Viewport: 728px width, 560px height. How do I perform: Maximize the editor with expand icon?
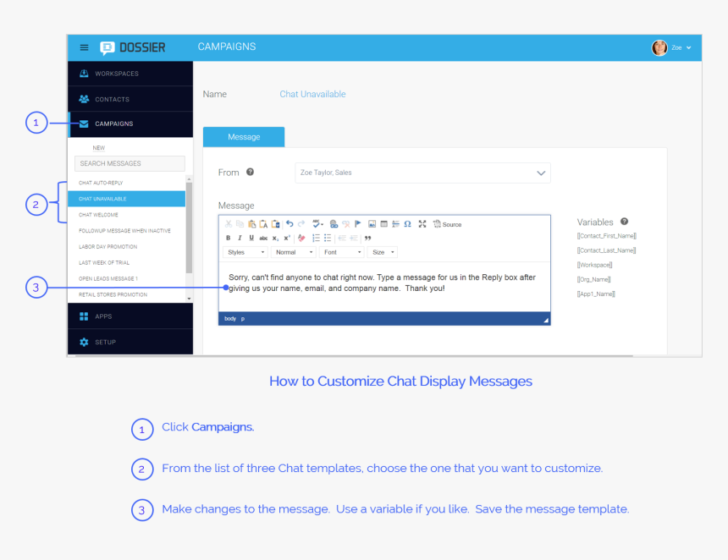[x=422, y=224]
